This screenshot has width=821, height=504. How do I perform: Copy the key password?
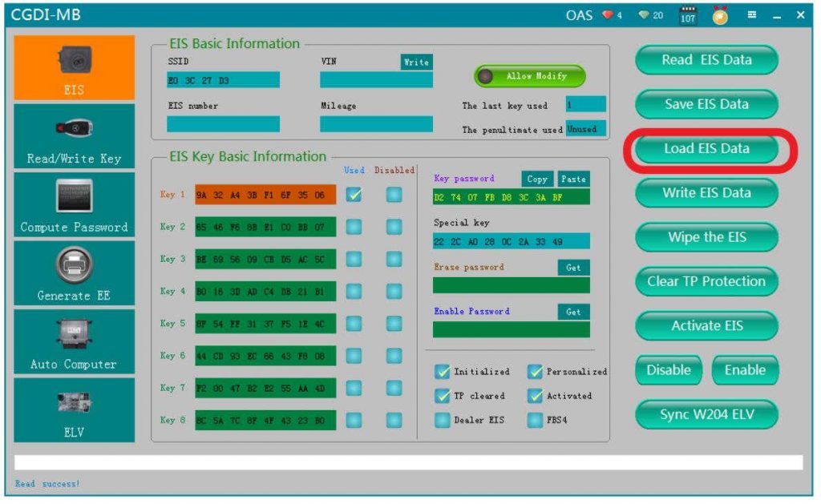pyautogui.click(x=537, y=179)
